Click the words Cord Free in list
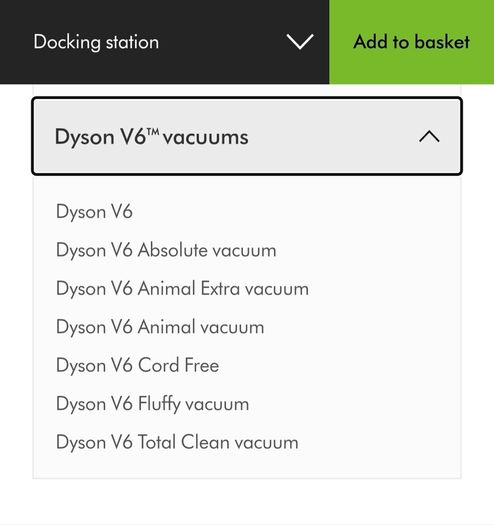The height and width of the screenshot is (525, 494). (x=179, y=365)
